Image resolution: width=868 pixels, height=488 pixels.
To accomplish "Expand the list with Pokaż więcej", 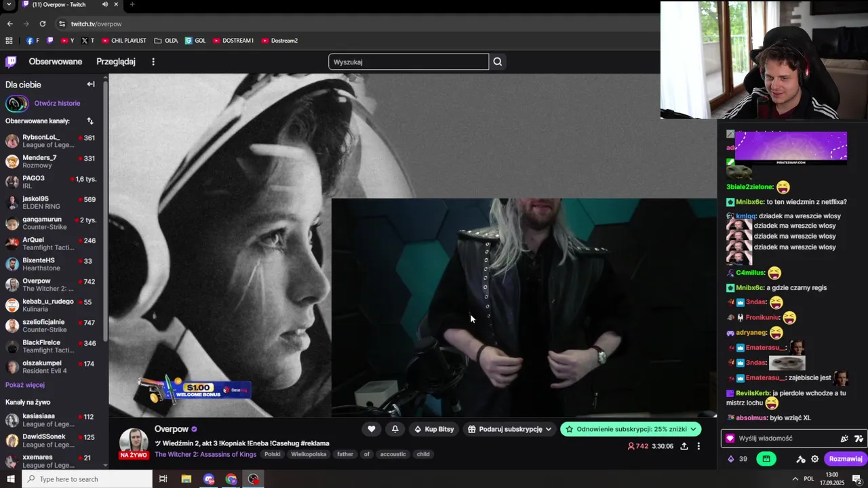I will [x=25, y=385].
